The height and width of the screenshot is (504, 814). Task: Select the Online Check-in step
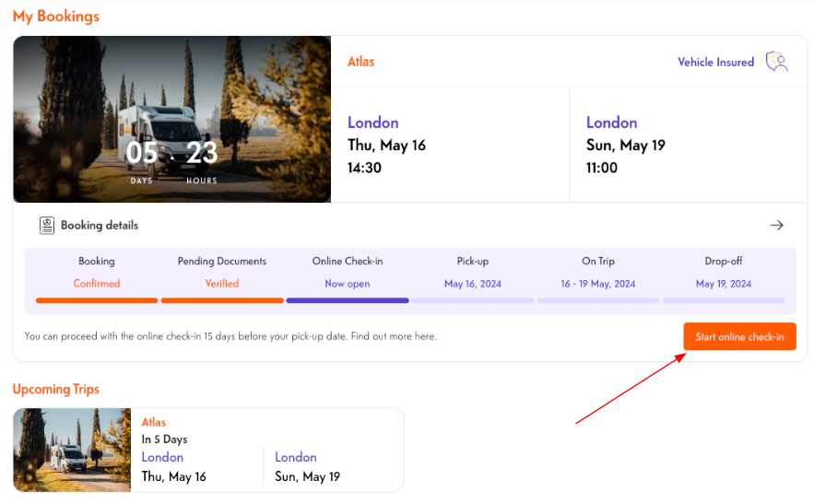(x=347, y=273)
